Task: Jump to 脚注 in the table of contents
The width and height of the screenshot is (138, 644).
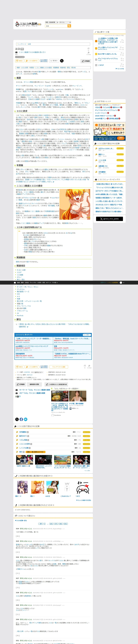Action: (x=69, y=68)
